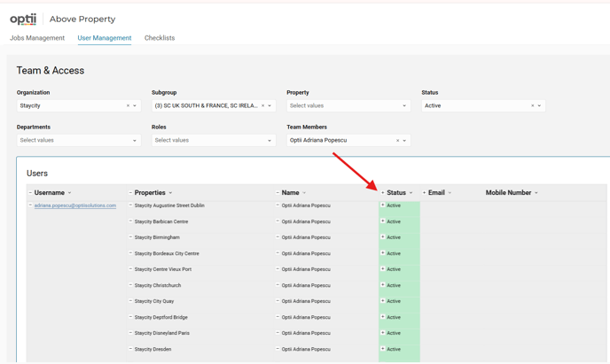The width and height of the screenshot is (610, 364).
Task: Expand Active status for Augustine Street Dublin
Action: coord(383,205)
